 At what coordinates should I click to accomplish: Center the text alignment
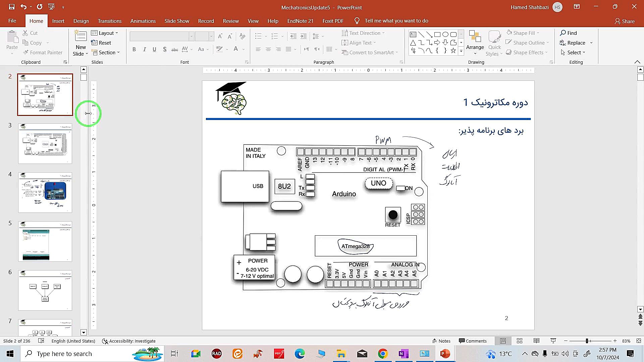268,49
